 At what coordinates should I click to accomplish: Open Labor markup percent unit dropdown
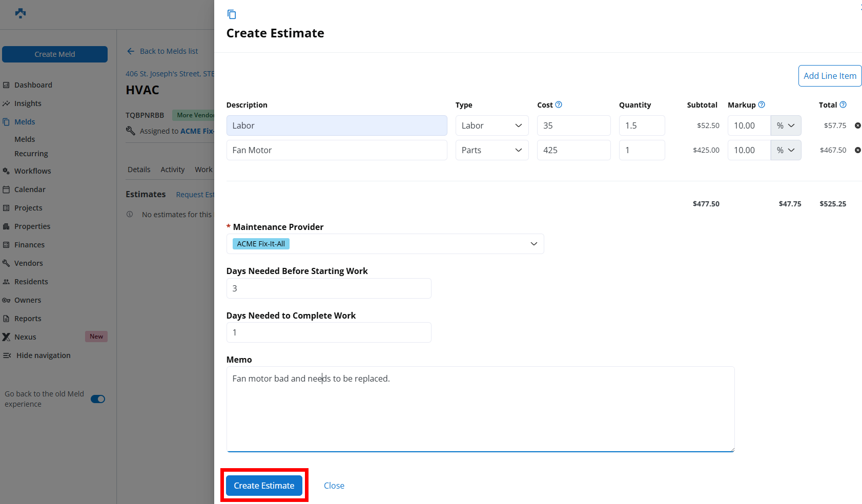pyautogui.click(x=786, y=125)
